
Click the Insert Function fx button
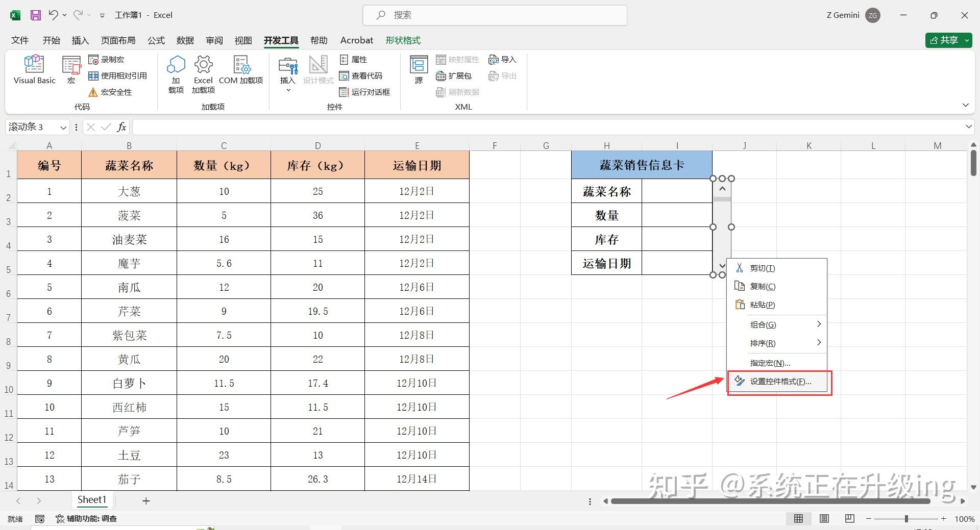click(121, 127)
